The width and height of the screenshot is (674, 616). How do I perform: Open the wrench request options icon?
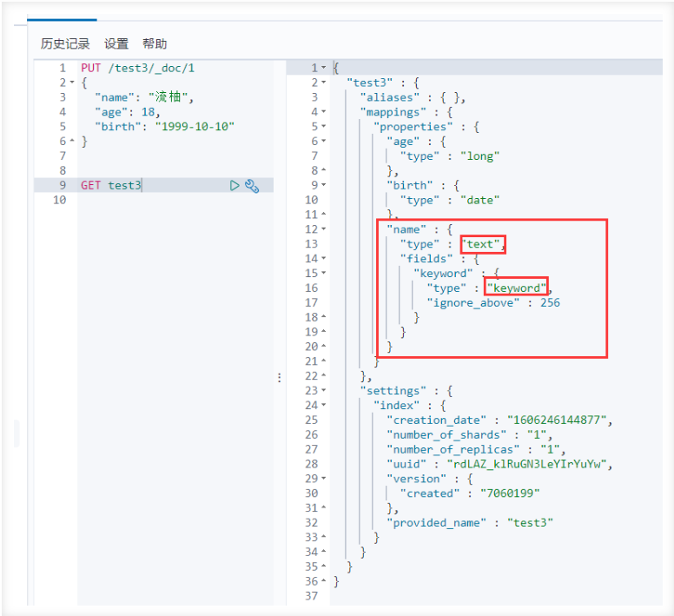[252, 186]
